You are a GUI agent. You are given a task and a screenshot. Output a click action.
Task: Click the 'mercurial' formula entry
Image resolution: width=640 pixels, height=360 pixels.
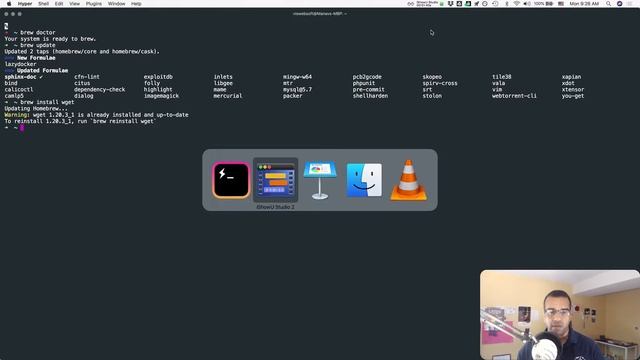pos(228,96)
